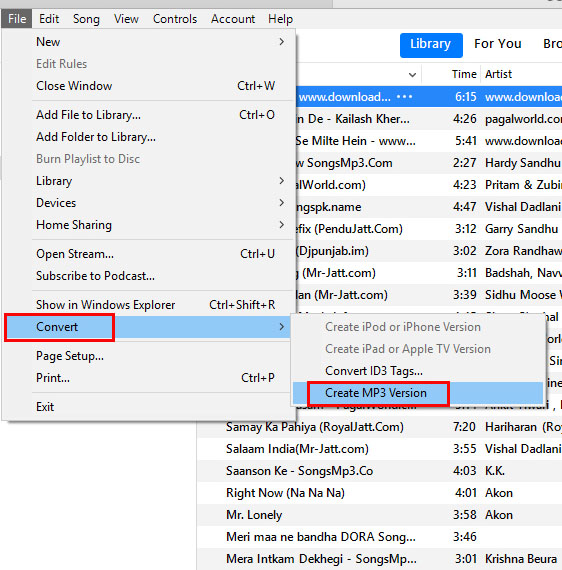The height and width of the screenshot is (570, 562).
Task: Click artist K.K.
Action: [495, 471]
